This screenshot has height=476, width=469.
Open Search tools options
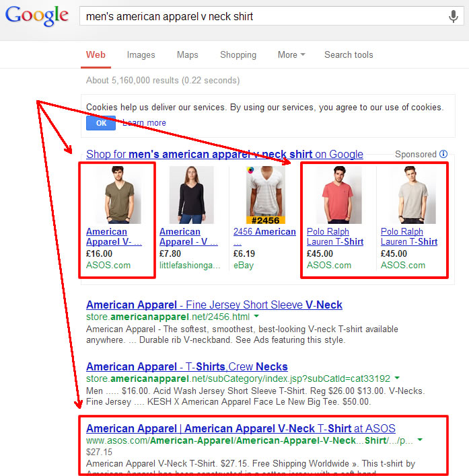click(349, 55)
